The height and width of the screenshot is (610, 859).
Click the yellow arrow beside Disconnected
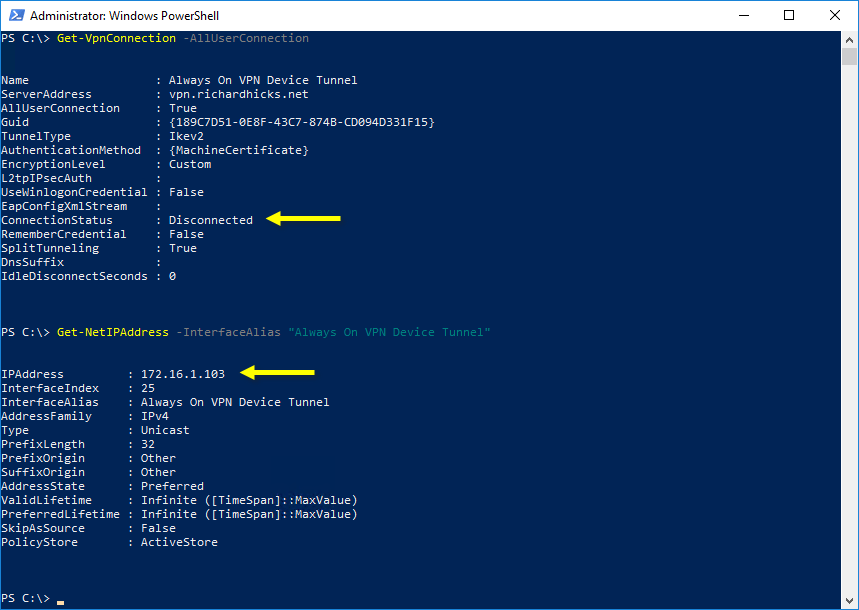303,219
